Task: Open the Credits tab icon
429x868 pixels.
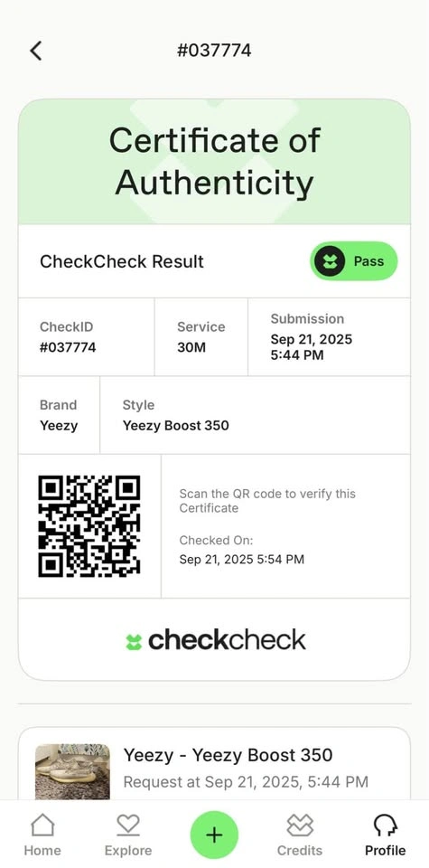Action: [300, 826]
